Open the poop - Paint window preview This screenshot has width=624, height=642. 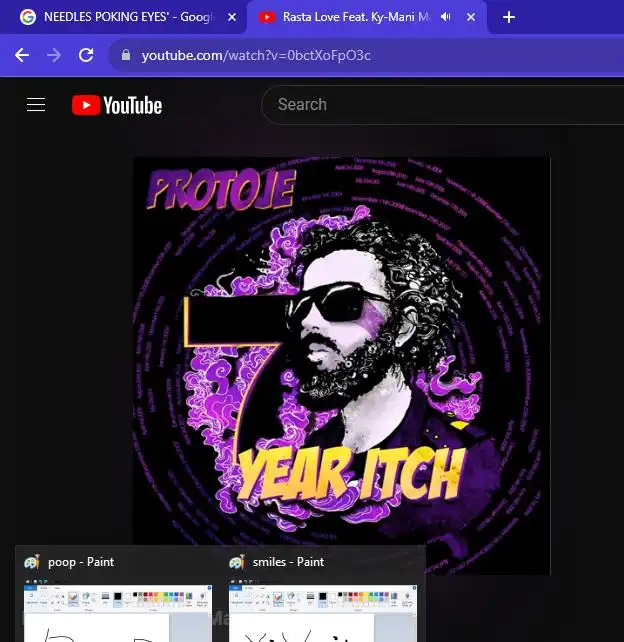(x=118, y=613)
